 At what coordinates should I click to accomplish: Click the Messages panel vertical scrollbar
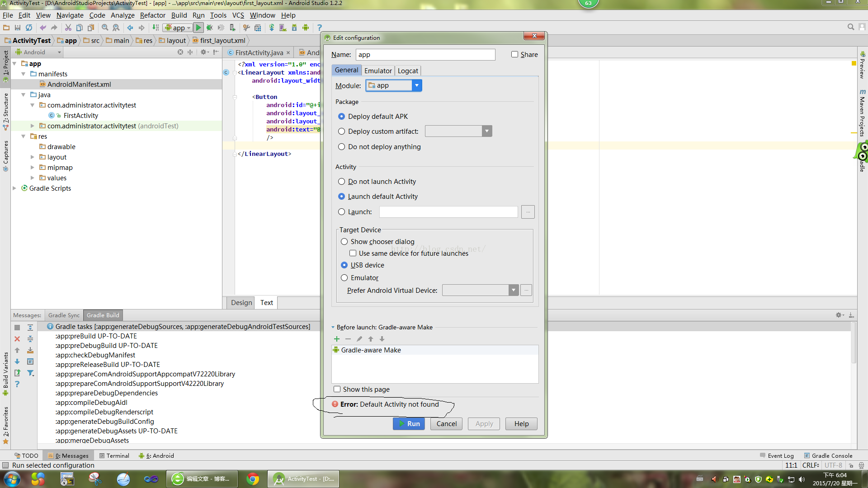tap(854, 343)
